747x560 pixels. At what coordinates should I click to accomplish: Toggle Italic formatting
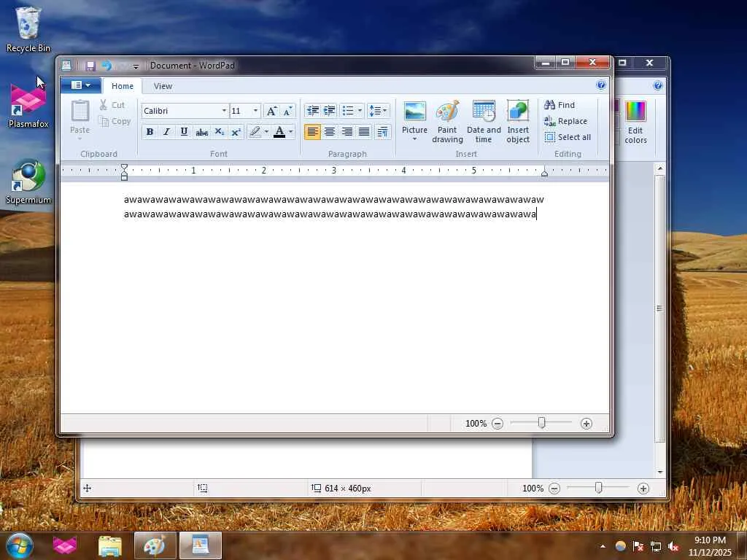pos(166,132)
